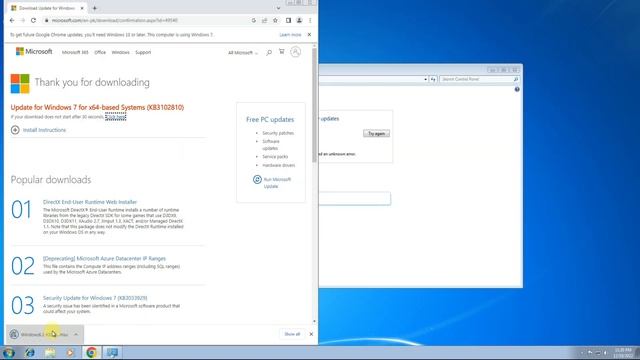
Task: Expand the All Microsoft dropdown
Action: (243, 53)
